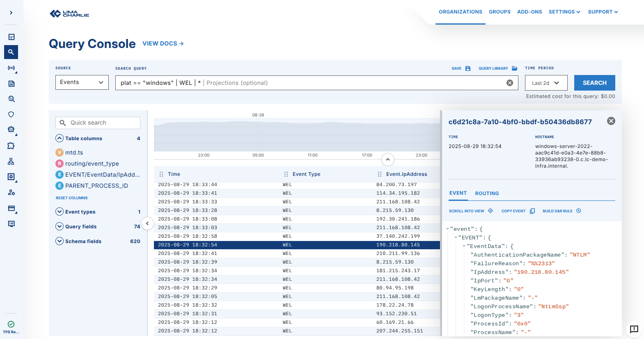
Task: Open the Settings menu in top navigation
Action: point(564,12)
